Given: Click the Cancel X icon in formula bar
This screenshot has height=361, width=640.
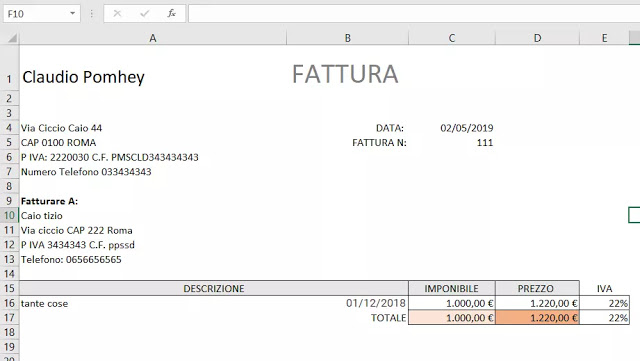Looking at the screenshot, I should coord(117,13).
